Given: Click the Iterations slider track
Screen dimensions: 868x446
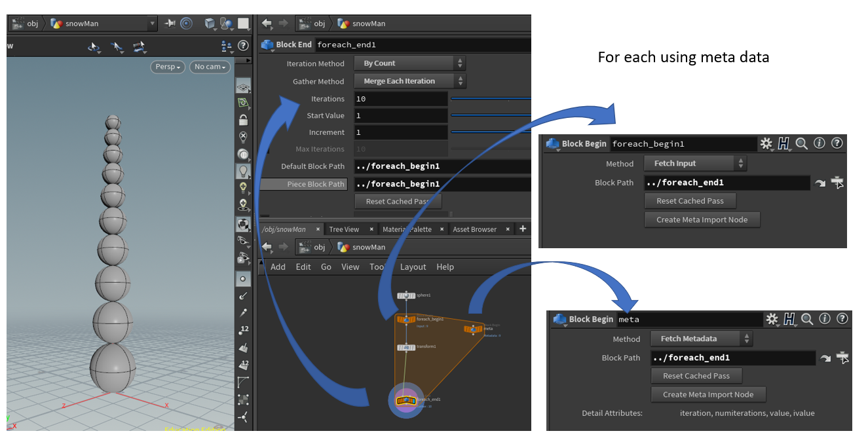Looking at the screenshot, I should coord(490,99).
